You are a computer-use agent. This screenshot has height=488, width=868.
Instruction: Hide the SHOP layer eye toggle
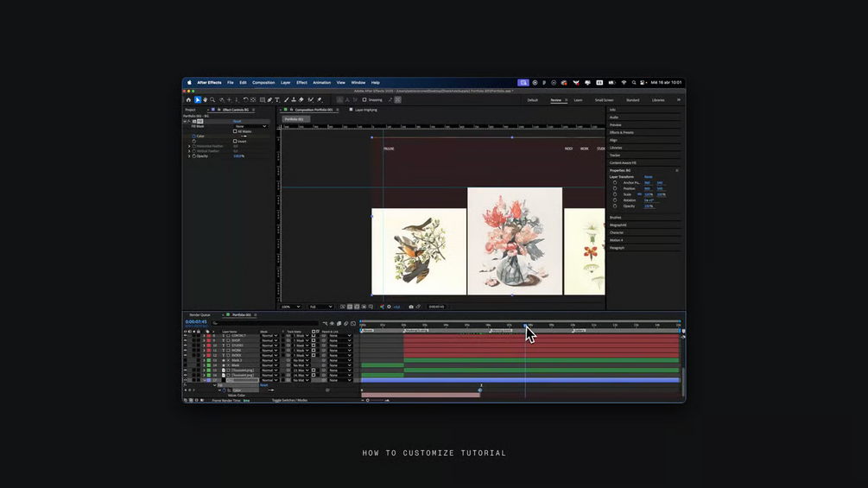click(x=186, y=341)
